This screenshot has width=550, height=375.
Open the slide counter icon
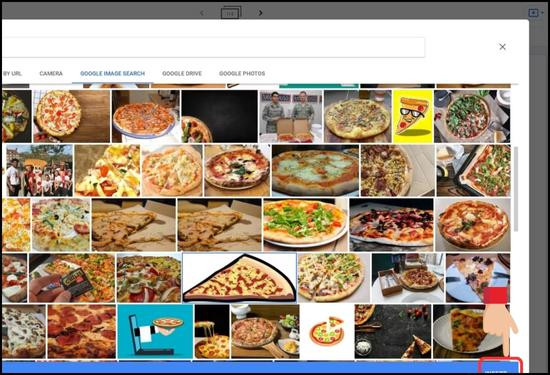tap(231, 13)
